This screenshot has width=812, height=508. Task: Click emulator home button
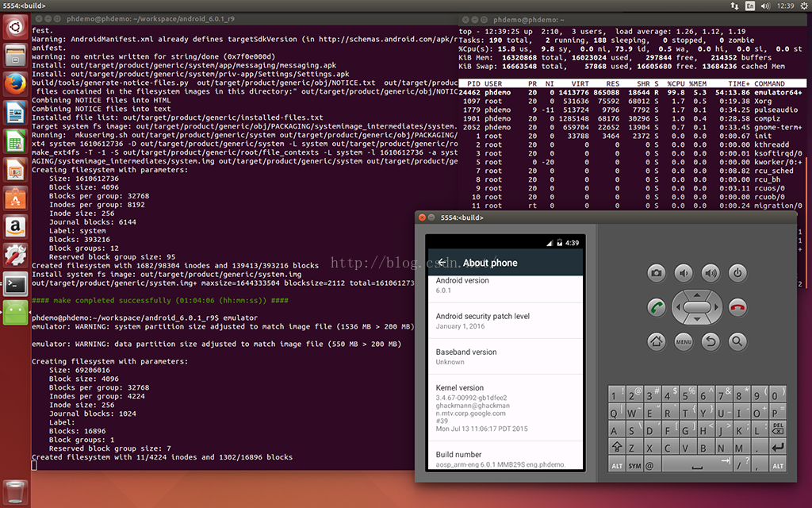[x=656, y=341]
